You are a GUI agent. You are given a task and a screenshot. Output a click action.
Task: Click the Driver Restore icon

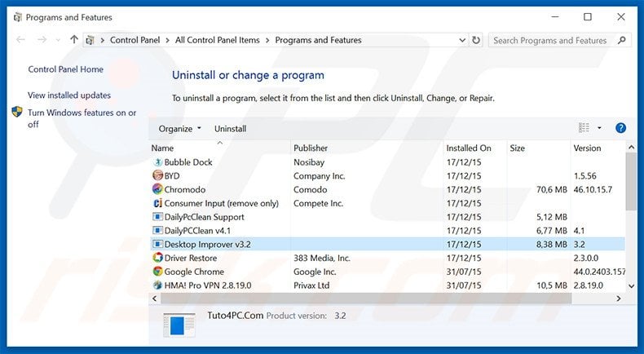coord(157,258)
